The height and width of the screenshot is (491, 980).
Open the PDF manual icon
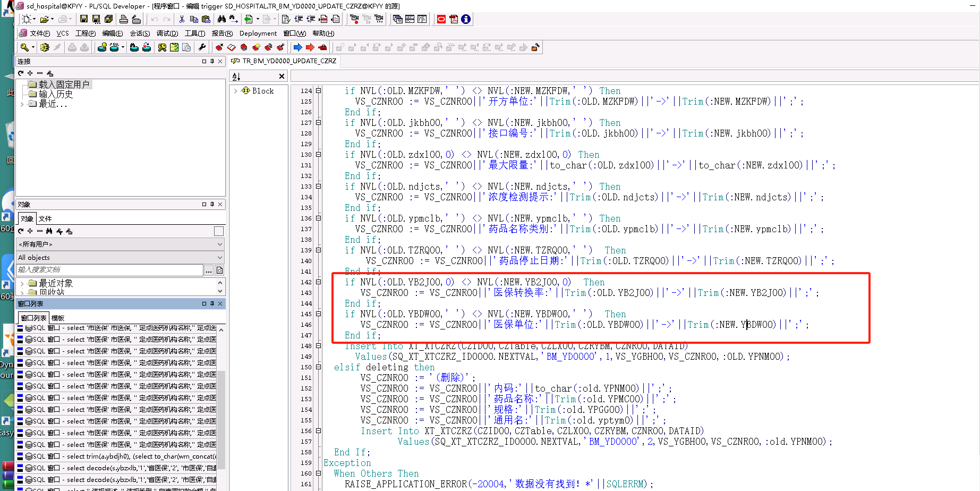(454, 19)
